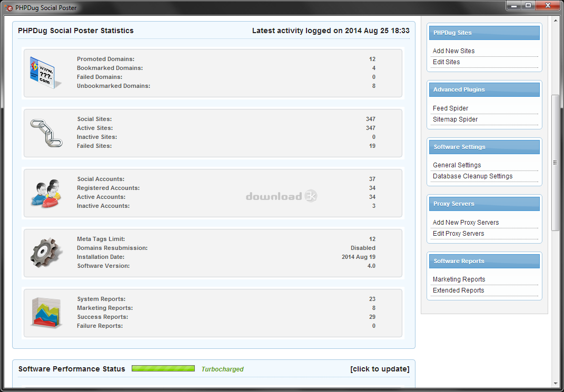Open Add New Sites link
Viewport: 564px width, 392px height.
click(453, 51)
